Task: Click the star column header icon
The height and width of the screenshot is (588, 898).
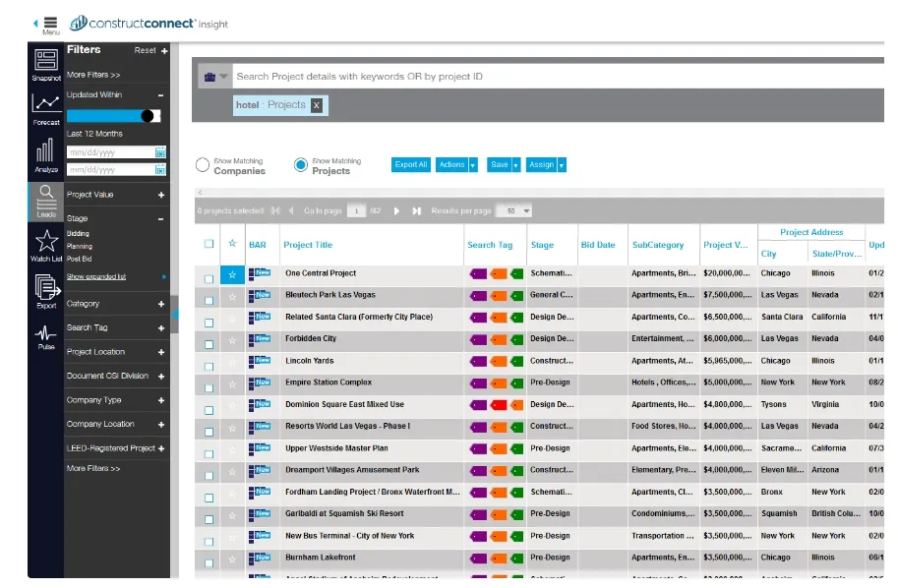Action: pos(232,243)
